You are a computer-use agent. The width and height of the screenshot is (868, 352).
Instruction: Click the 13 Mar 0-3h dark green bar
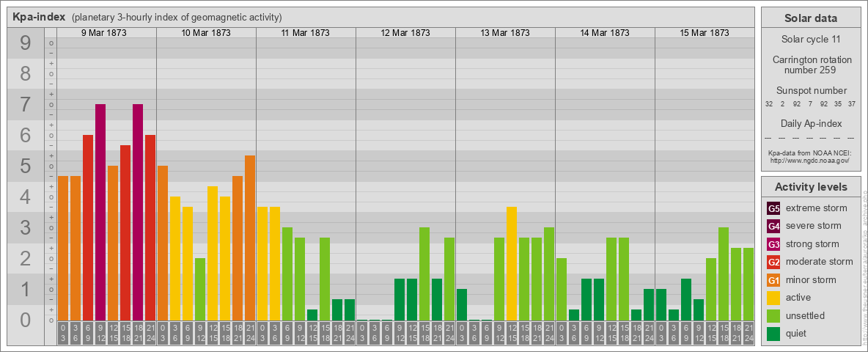pyautogui.click(x=462, y=305)
